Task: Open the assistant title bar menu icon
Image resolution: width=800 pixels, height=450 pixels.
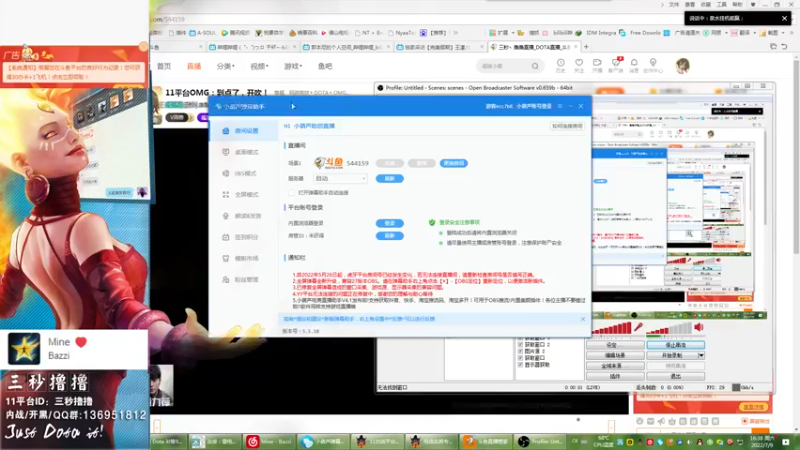Action: tap(560, 106)
